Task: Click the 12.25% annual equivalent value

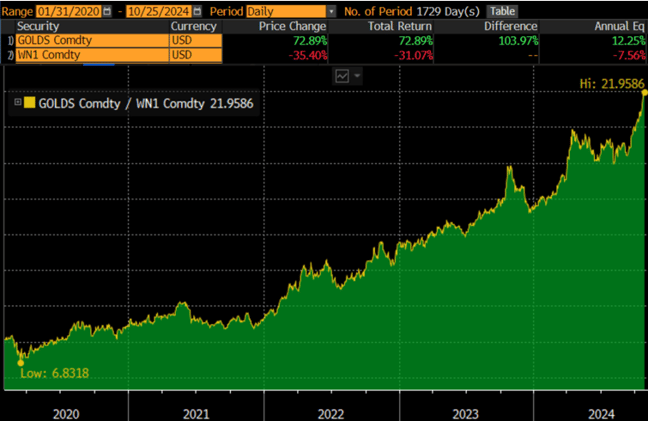Action: point(628,41)
